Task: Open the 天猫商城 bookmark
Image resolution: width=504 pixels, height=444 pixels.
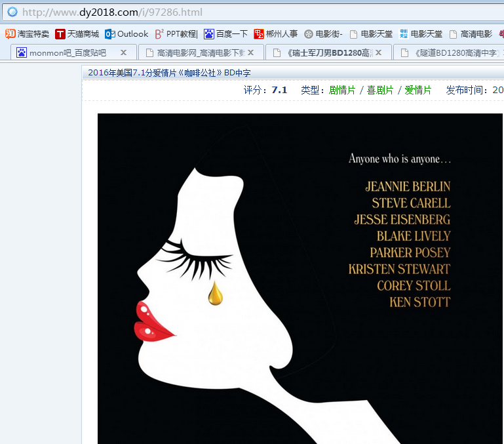Action: (x=77, y=34)
